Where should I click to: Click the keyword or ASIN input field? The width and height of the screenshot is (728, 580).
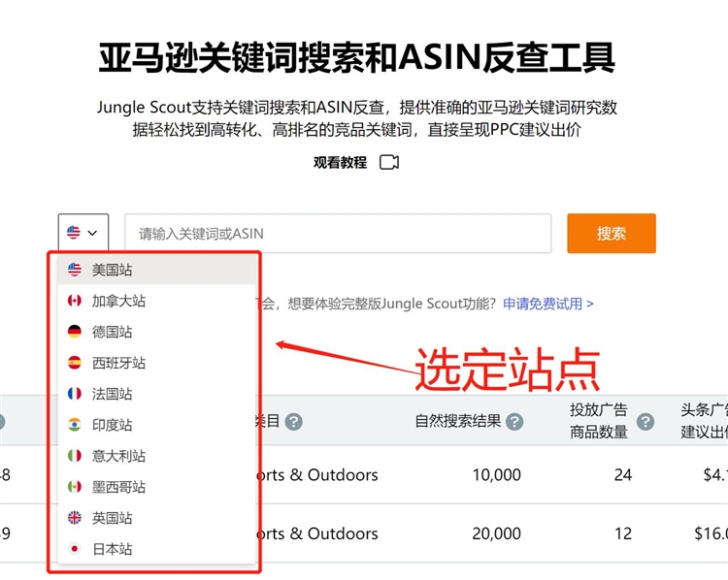[x=338, y=234]
